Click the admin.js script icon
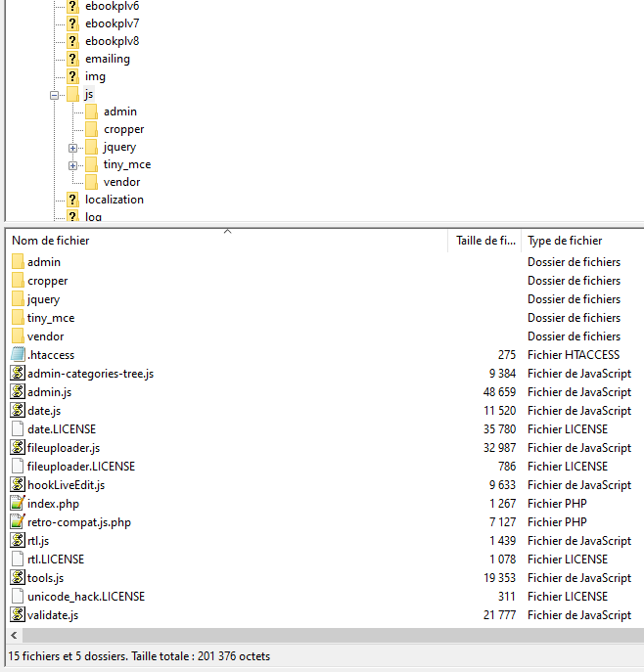 (x=18, y=392)
